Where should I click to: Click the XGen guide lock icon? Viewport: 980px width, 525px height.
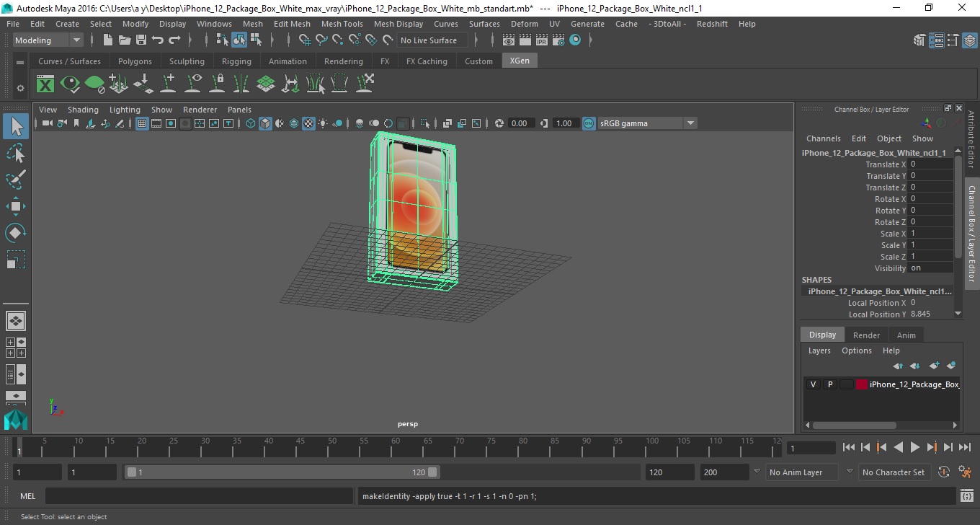click(217, 84)
